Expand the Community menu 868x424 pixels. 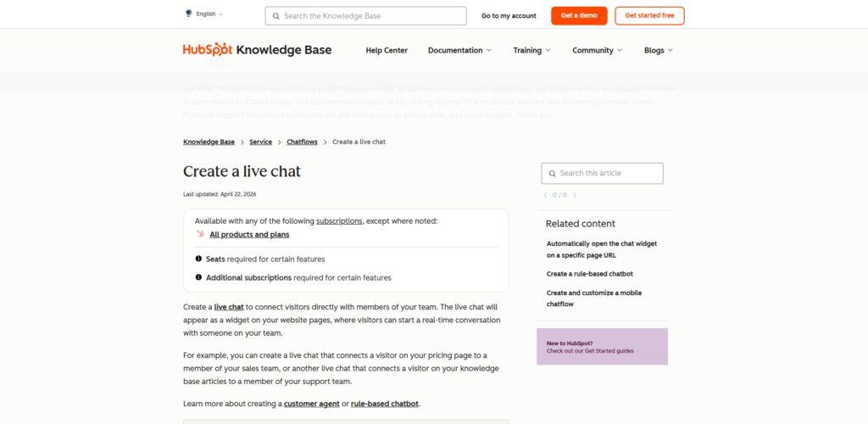pyautogui.click(x=598, y=50)
